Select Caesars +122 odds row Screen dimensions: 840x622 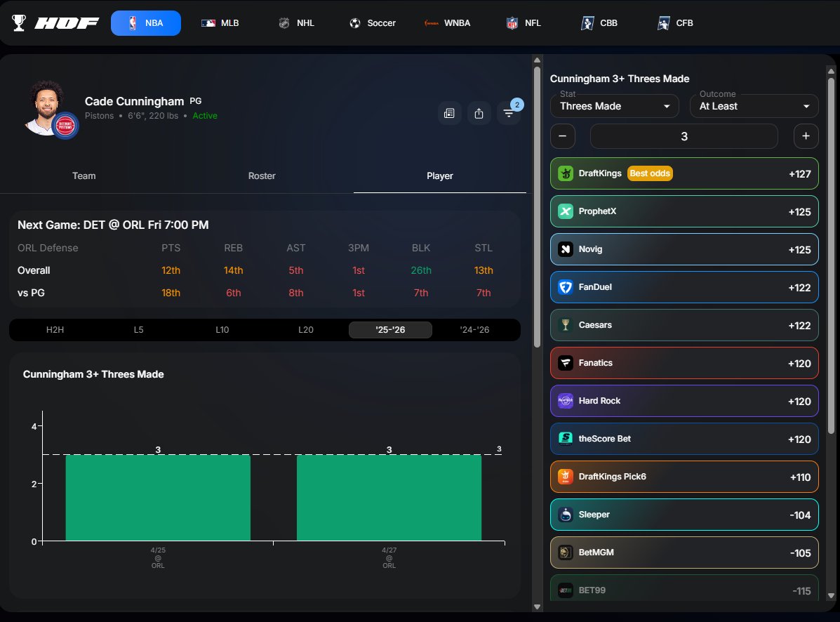tap(684, 325)
